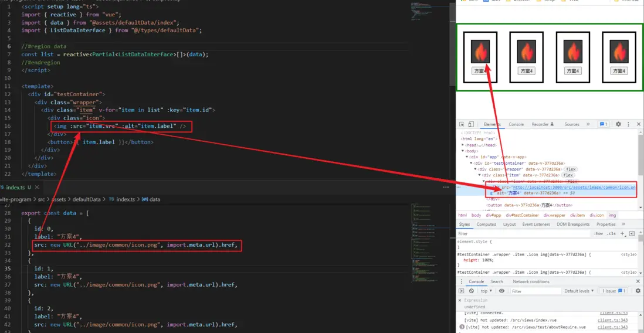Focus the Styles Filter field
This screenshot has width=644, height=333.
click(524, 234)
